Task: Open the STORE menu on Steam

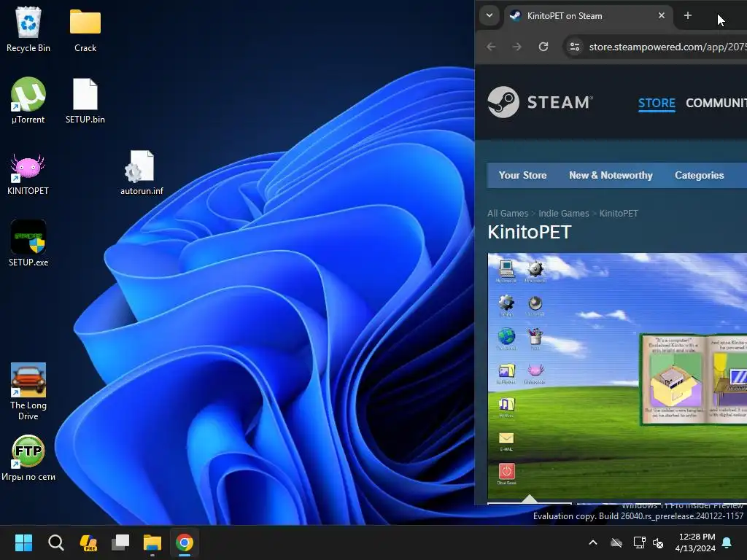Action: (x=657, y=103)
